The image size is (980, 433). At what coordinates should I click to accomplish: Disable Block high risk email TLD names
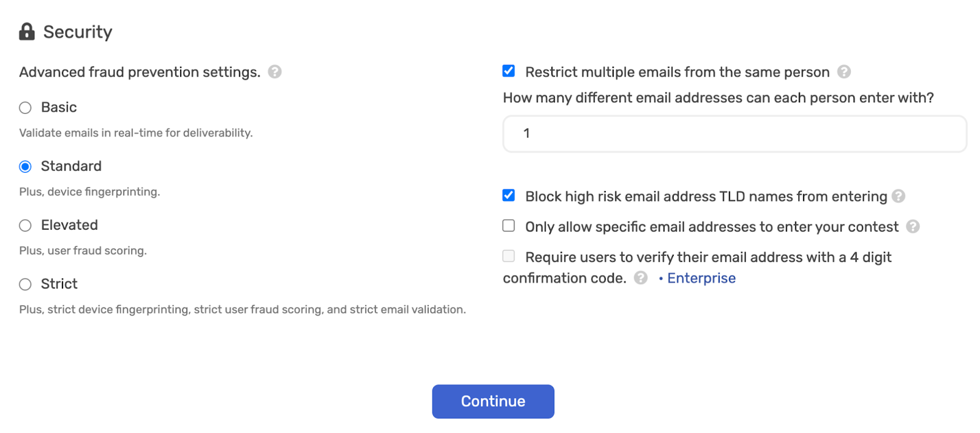pos(508,195)
